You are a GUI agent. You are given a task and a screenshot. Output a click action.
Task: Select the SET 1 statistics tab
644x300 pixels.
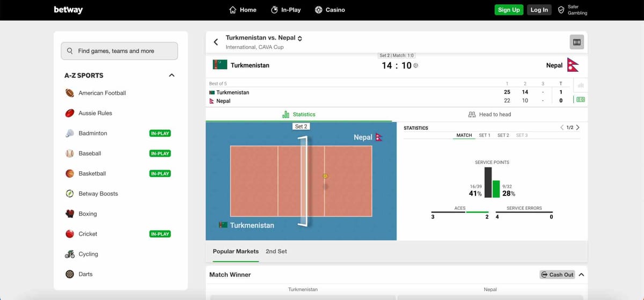pos(485,135)
